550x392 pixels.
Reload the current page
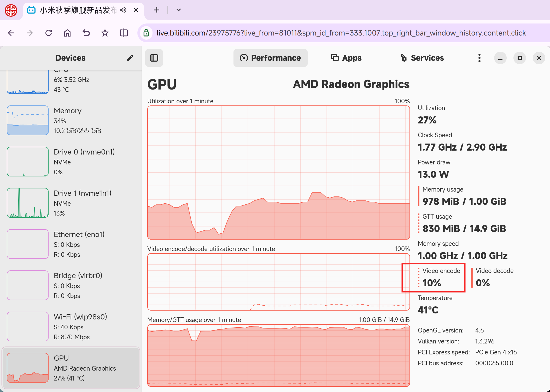(x=49, y=33)
